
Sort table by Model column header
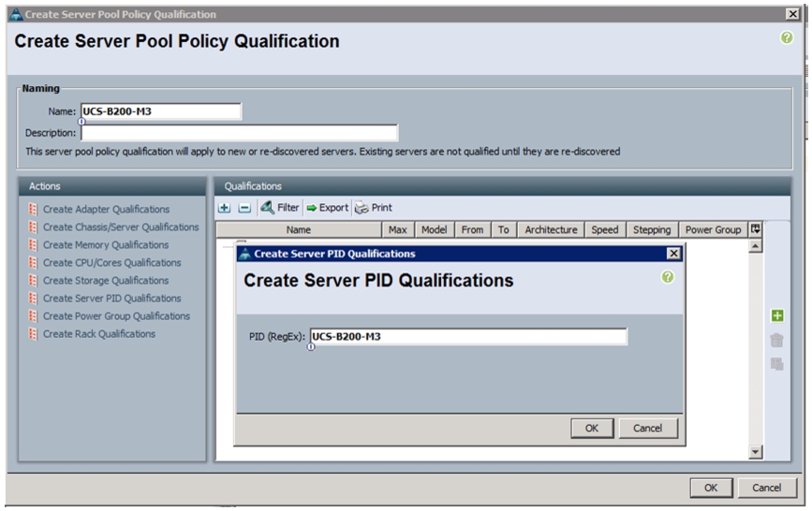(x=434, y=230)
